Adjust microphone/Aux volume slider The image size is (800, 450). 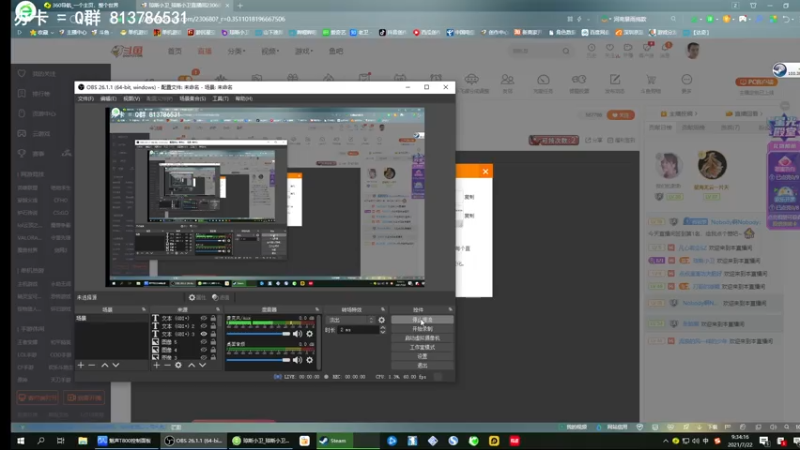[258, 334]
